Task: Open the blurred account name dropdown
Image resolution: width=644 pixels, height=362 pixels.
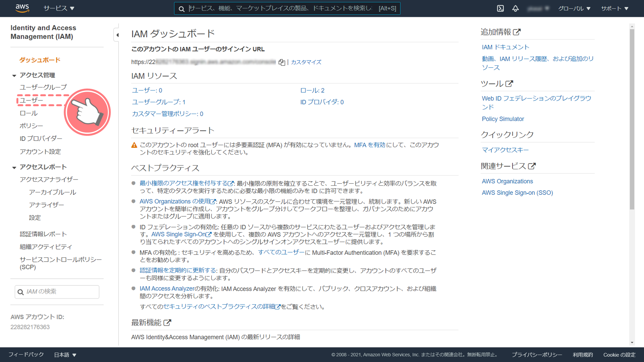Action: click(538, 8)
